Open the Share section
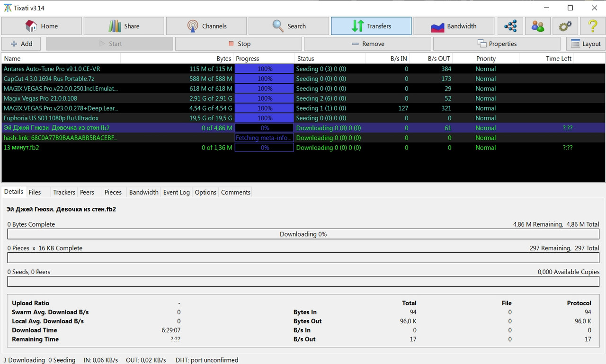The image size is (606, 364). click(x=124, y=26)
